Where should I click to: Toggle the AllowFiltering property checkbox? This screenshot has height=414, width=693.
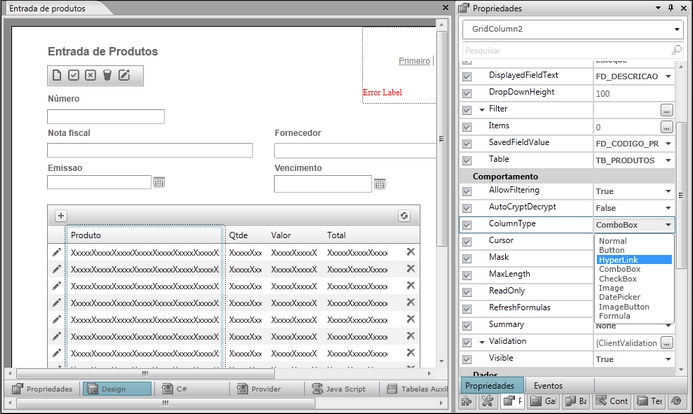[x=467, y=190]
